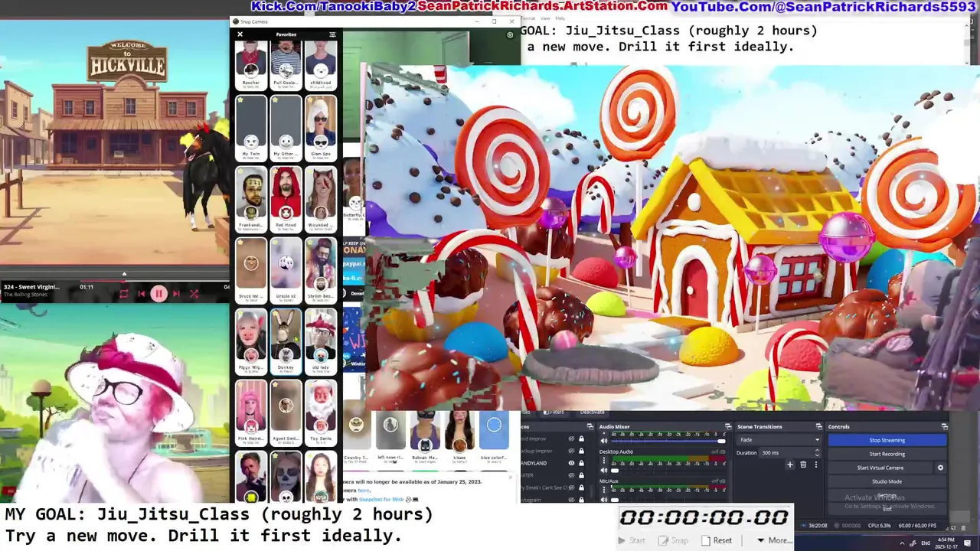Toggle visibility of the backup improv source
Viewport: 980px width, 551px height.
click(571, 451)
